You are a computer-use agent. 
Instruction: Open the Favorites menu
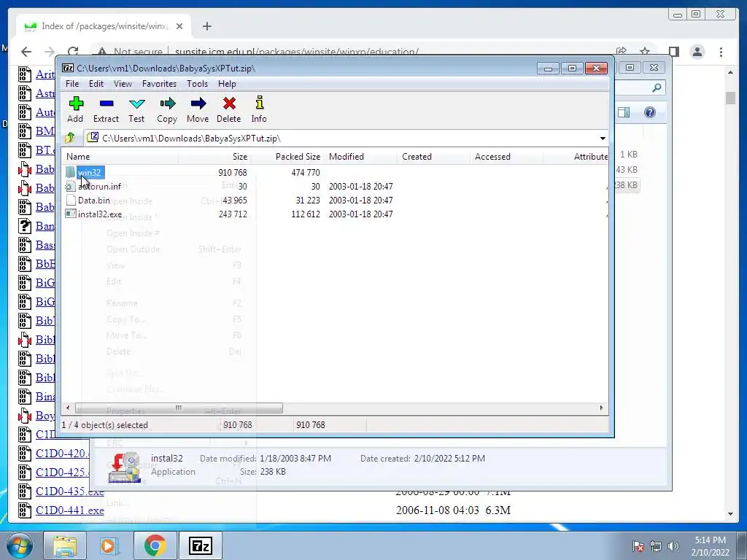(159, 84)
